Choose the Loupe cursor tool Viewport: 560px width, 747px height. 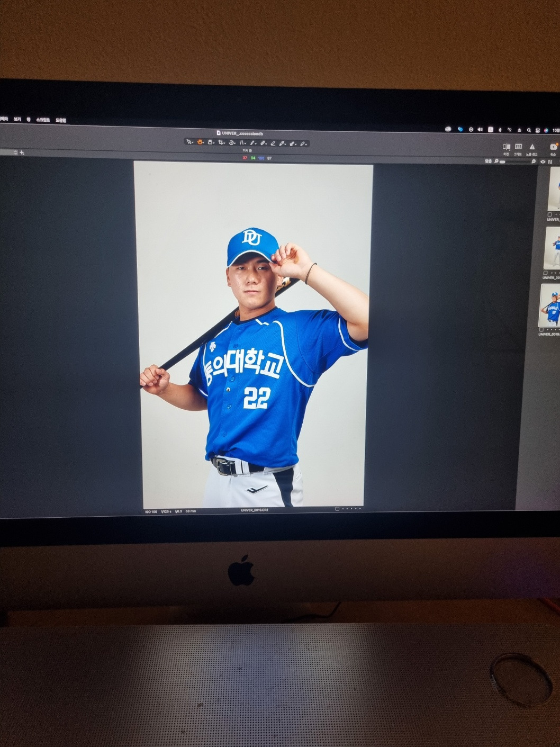point(210,142)
